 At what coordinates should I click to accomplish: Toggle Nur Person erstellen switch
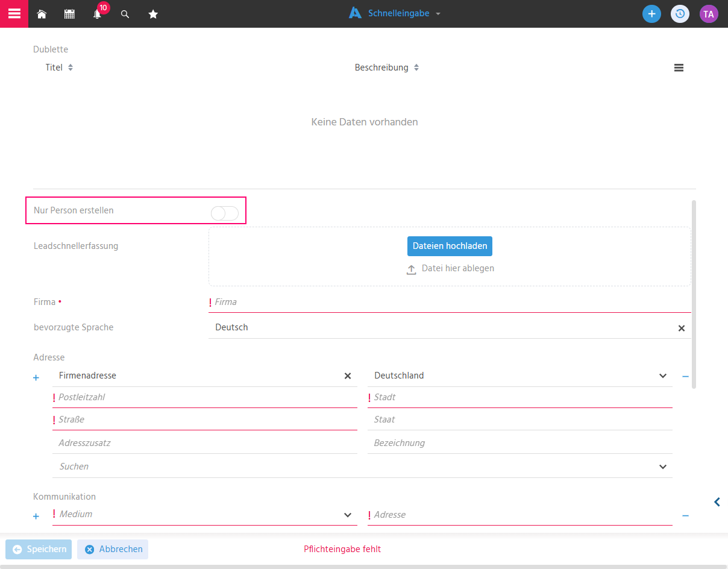tap(225, 213)
